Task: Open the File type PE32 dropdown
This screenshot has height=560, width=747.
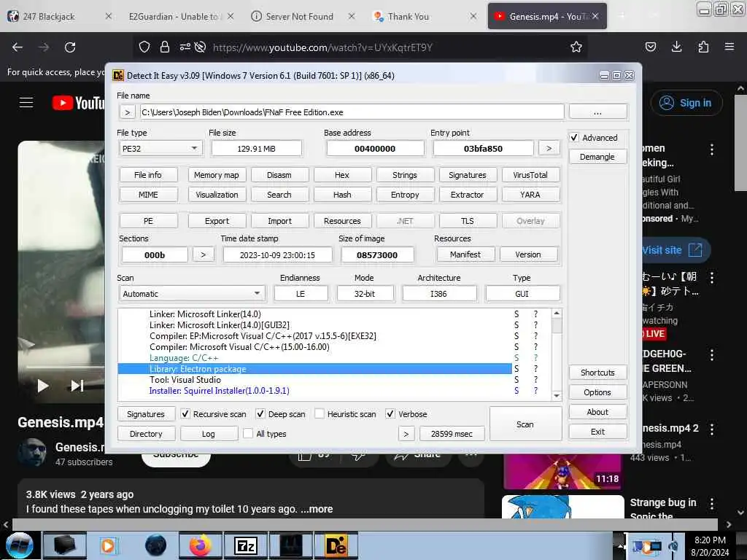Action: [160, 149]
